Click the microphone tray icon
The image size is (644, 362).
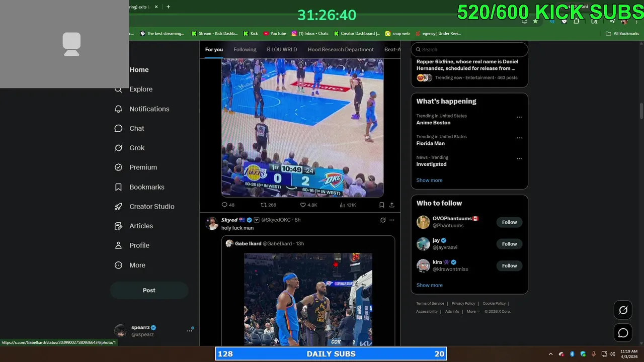594,354
